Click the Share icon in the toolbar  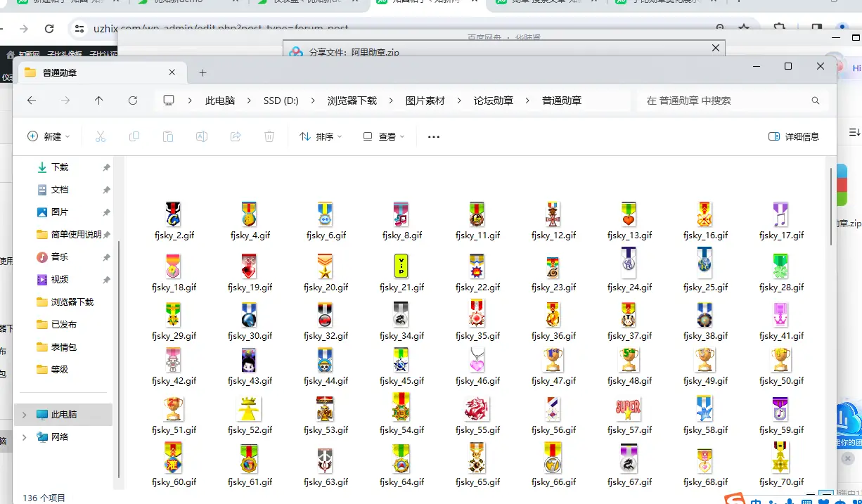click(236, 136)
